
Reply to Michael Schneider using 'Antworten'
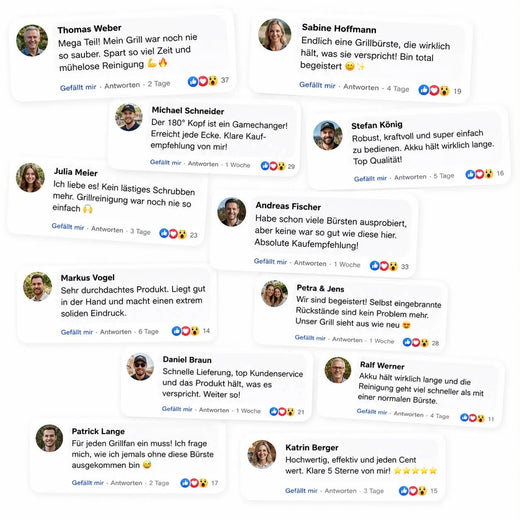203,164
